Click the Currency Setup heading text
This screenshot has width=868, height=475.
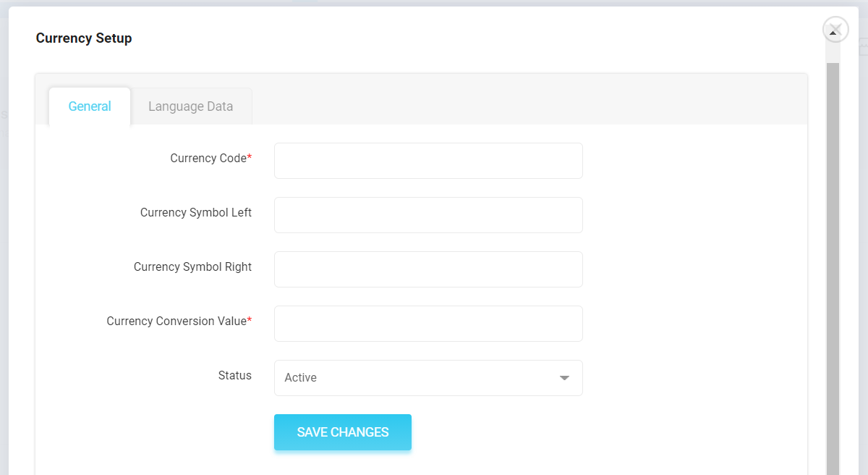pyautogui.click(x=84, y=38)
